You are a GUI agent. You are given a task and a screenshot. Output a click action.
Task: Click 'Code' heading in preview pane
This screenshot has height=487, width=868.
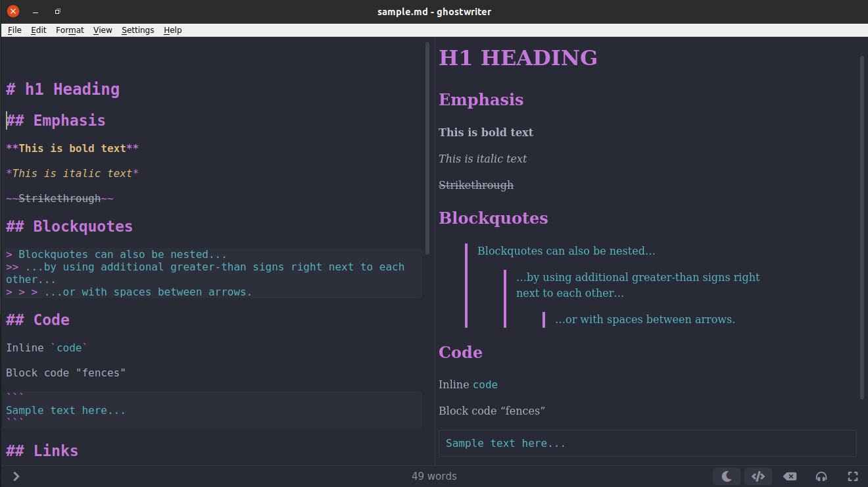[x=460, y=353]
